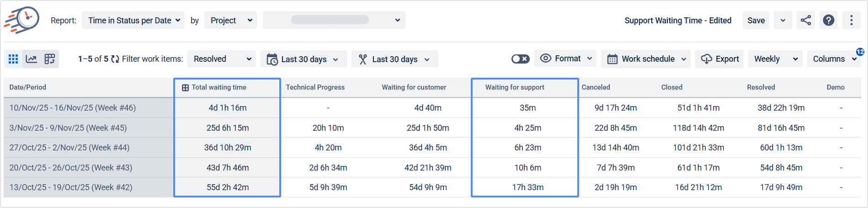The width and height of the screenshot is (868, 208).
Task: Open the three-dot more options menu
Action: (x=851, y=20)
